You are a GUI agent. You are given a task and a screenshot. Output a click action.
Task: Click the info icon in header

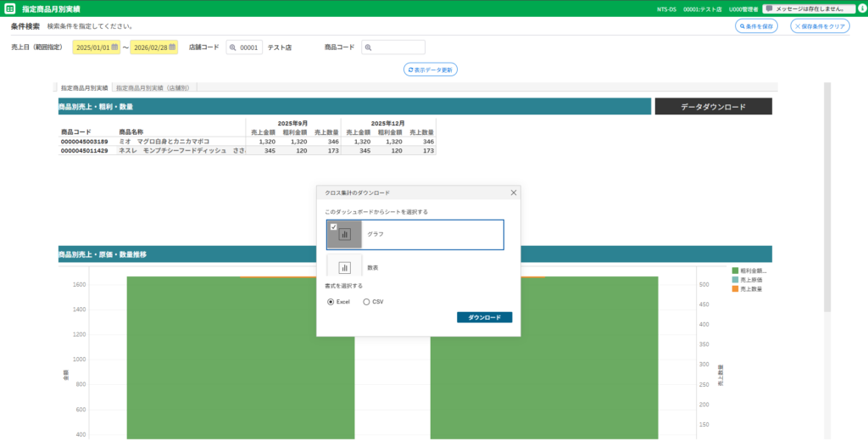click(861, 8)
